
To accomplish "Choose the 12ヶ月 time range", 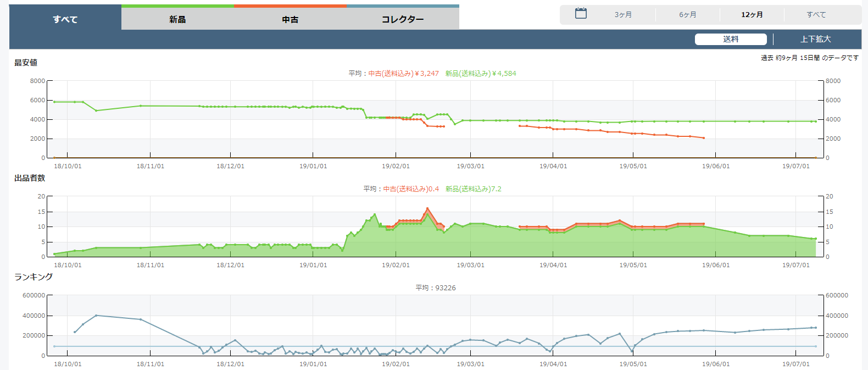I will click(x=752, y=15).
